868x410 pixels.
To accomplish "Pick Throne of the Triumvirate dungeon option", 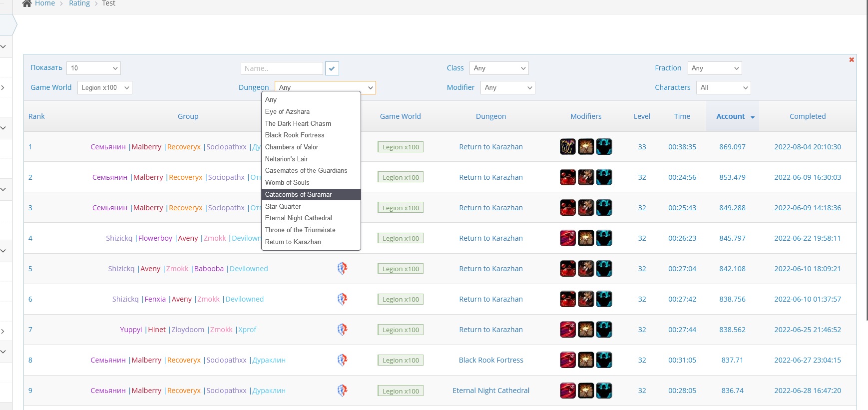I will (300, 230).
